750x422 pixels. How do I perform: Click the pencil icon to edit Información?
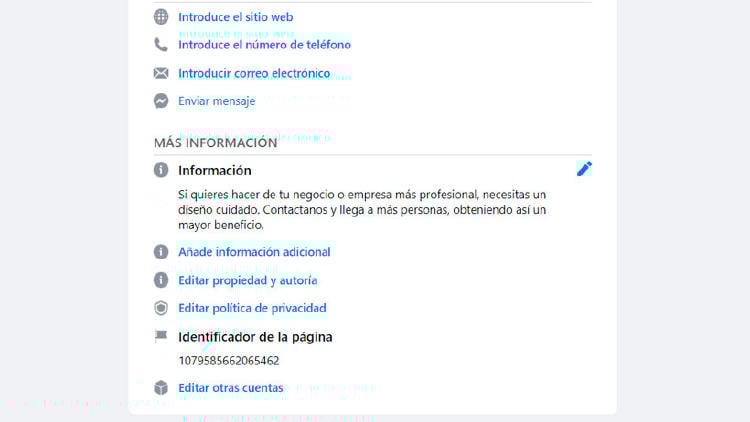click(x=584, y=169)
